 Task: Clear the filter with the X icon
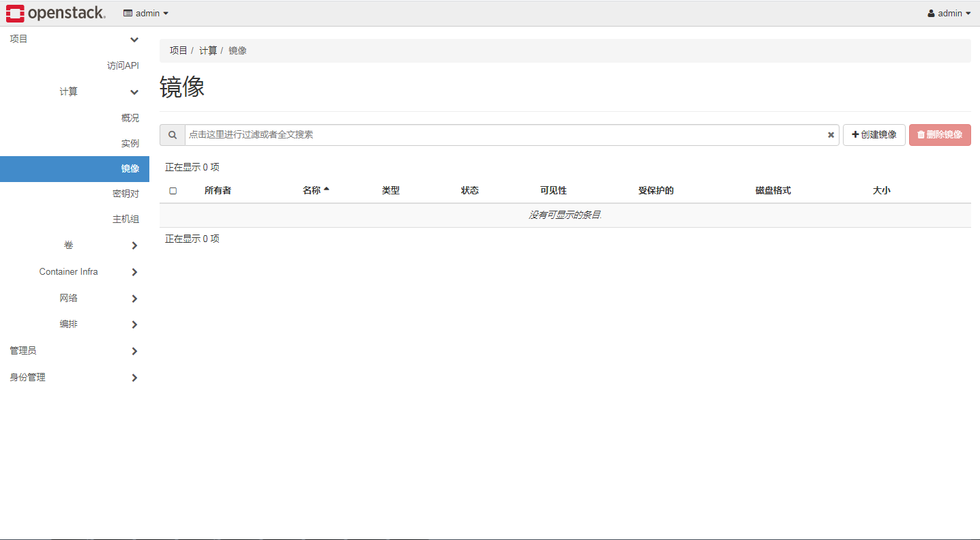831,135
